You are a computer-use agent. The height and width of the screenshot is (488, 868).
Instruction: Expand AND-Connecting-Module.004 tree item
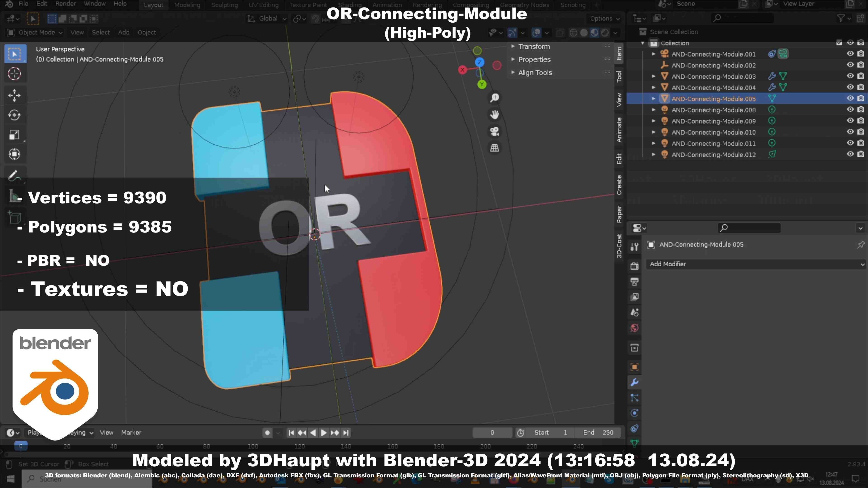coord(653,87)
